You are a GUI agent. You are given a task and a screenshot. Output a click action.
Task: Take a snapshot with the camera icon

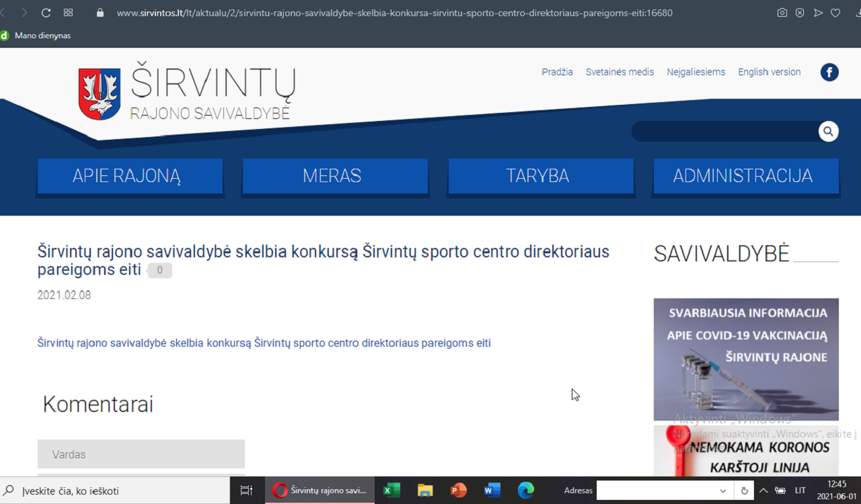coord(782,13)
